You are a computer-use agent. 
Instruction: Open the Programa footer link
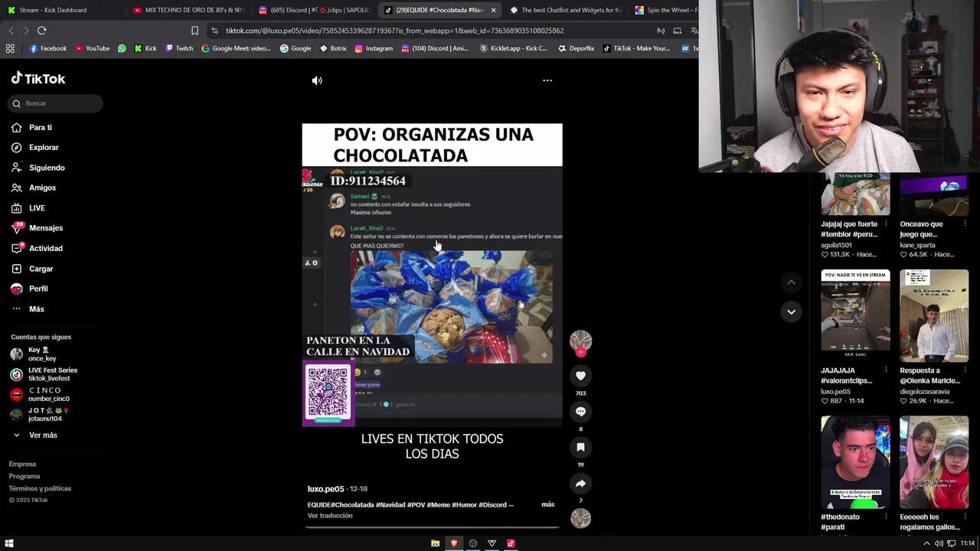pyautogui.click(x=24, y=476)
